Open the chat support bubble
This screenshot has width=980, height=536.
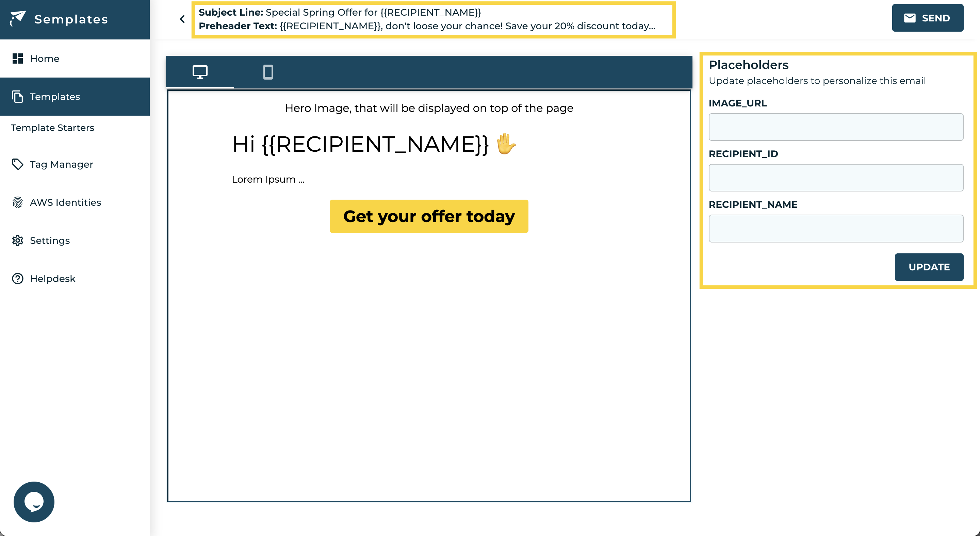(34, 502)
